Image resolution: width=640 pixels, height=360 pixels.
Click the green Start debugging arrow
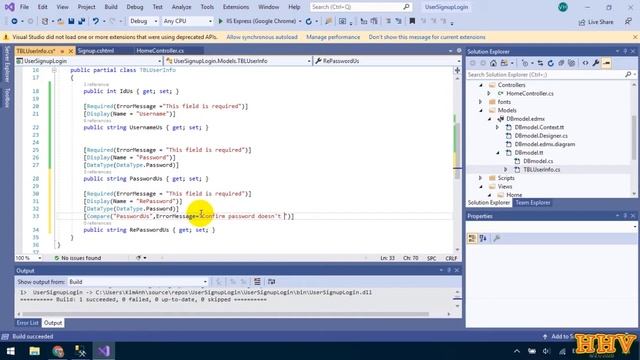tap(221, 21)
